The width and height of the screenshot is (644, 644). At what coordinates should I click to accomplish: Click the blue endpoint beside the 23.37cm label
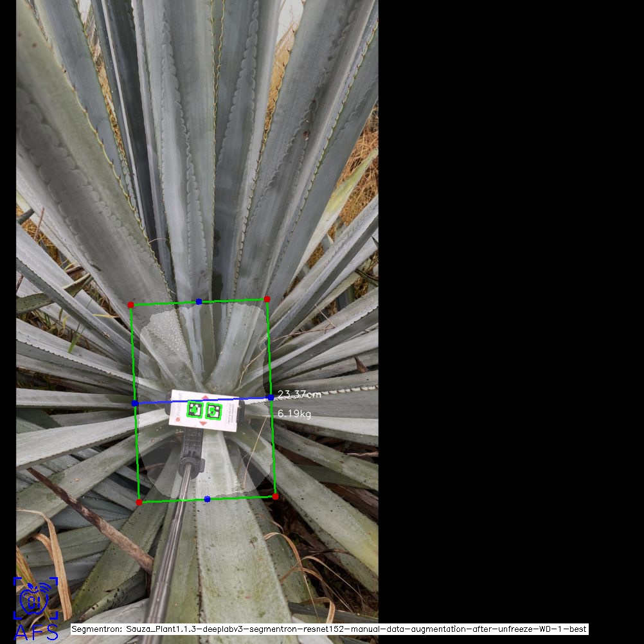coord(271,398)
